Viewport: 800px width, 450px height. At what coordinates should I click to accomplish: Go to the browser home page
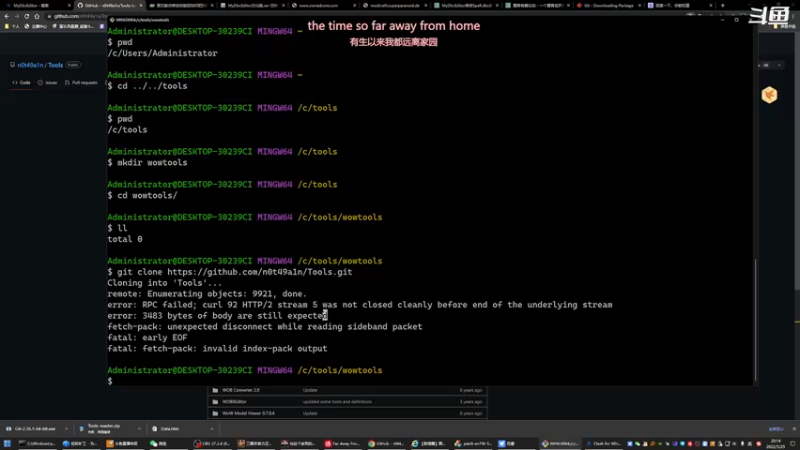[37, 16]
